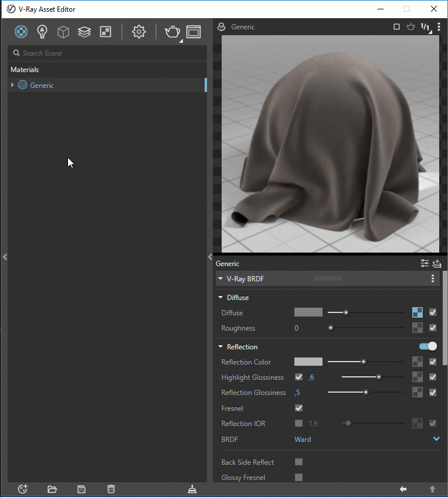Open Highlight Glossiness texture slot
This screenshot has height=497, width=448.
pos(418,377)
